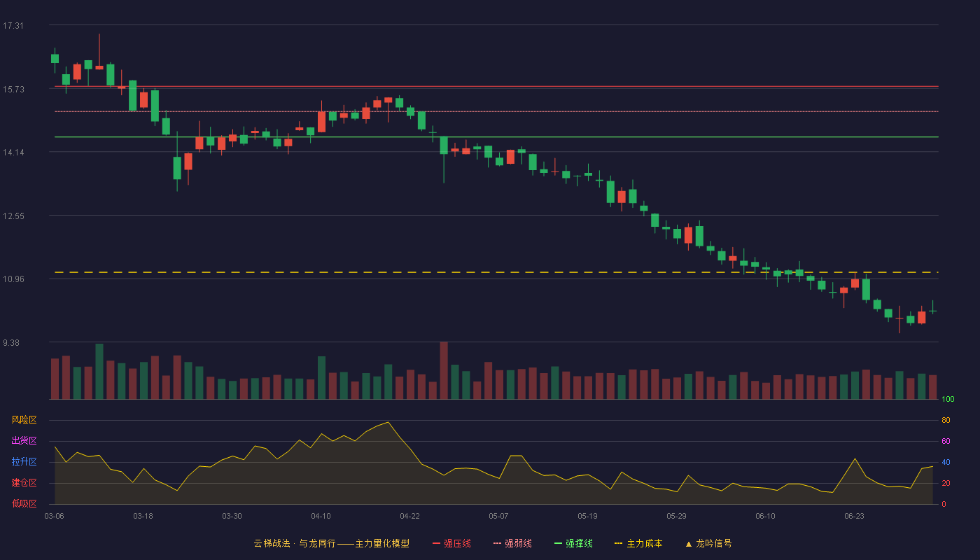Viewport: 980px width, 560px height.
Task: Select the 拉升区 zone label
Action: pyautogui.click(x=24, y=462)
